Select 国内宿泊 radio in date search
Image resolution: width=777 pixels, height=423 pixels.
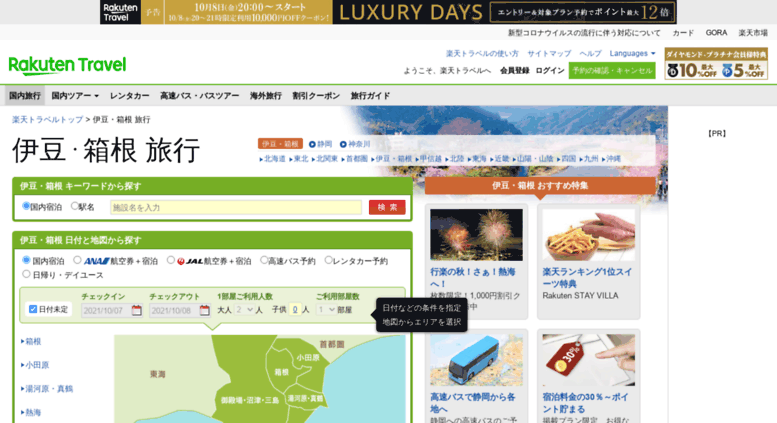point(26,260)
